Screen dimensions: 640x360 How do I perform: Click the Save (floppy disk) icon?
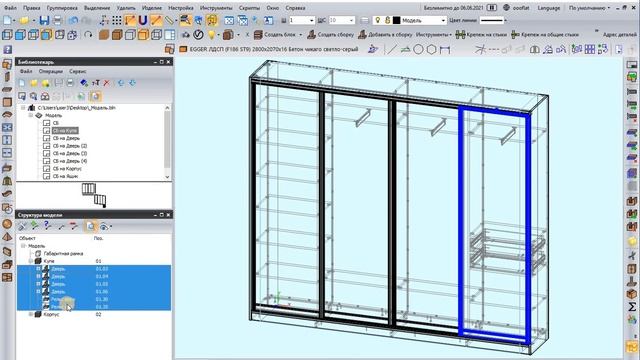pyautogui.click(x=44, y=20)
